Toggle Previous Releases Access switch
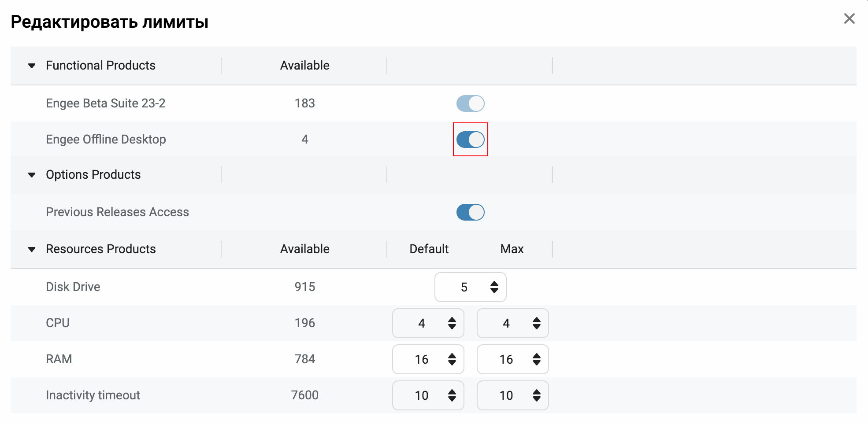 coord(470,212)
